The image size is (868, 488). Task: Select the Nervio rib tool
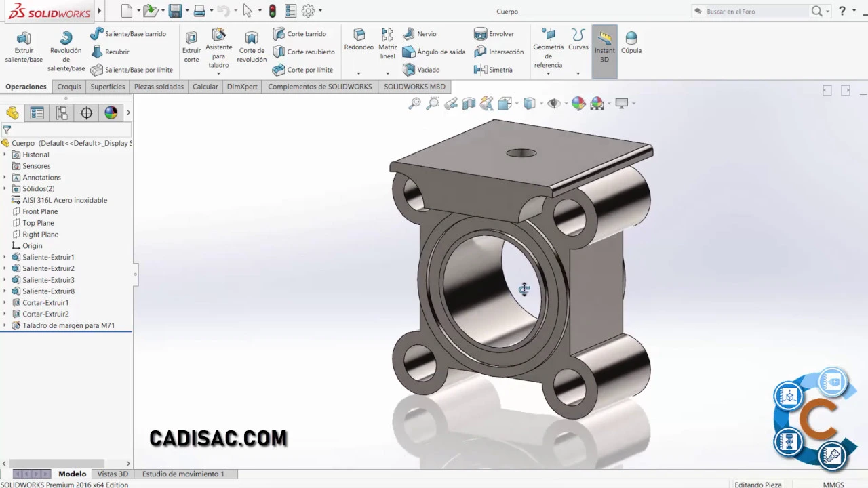click(420, 34)
